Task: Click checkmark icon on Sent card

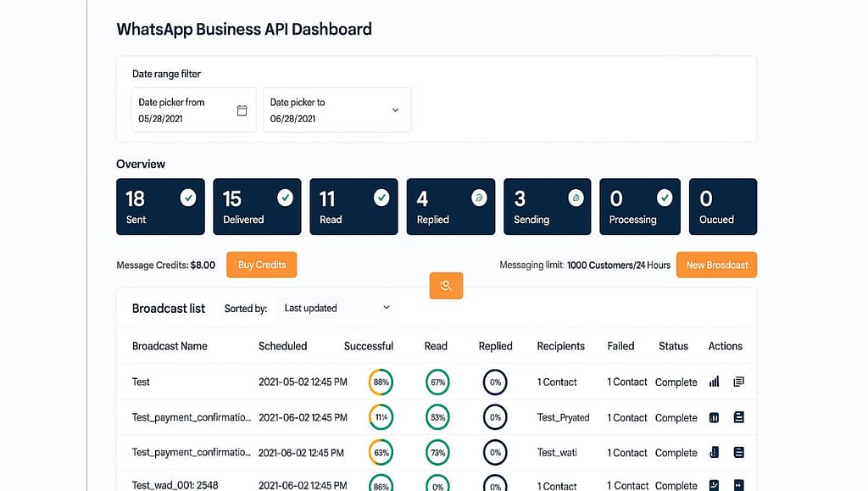Action: [188, 198]
